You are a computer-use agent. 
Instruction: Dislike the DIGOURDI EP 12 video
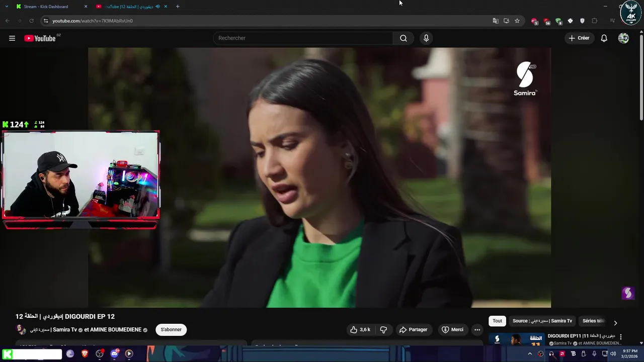pyautogui.click(x=383, y=330)
